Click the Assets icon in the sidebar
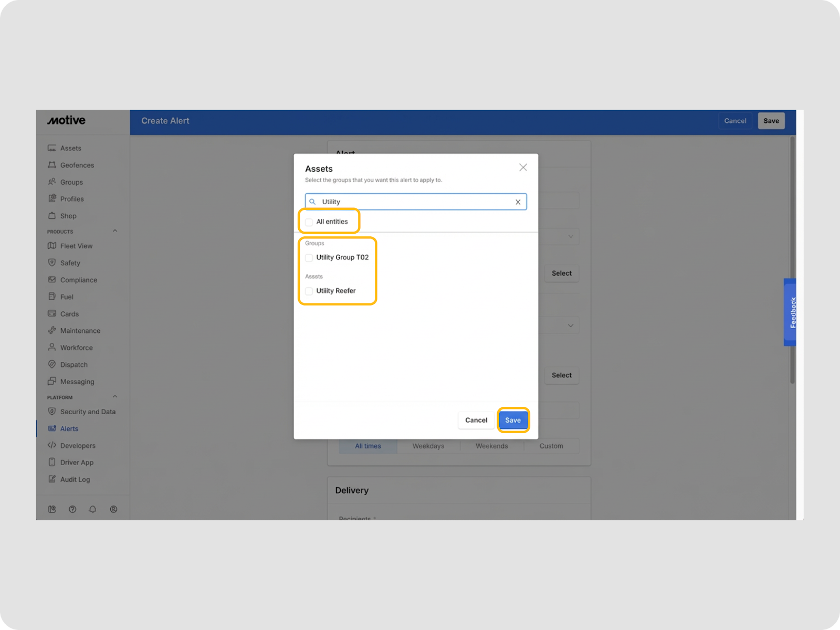The height and width of the screenshot is (630, 840). (52, 148)
